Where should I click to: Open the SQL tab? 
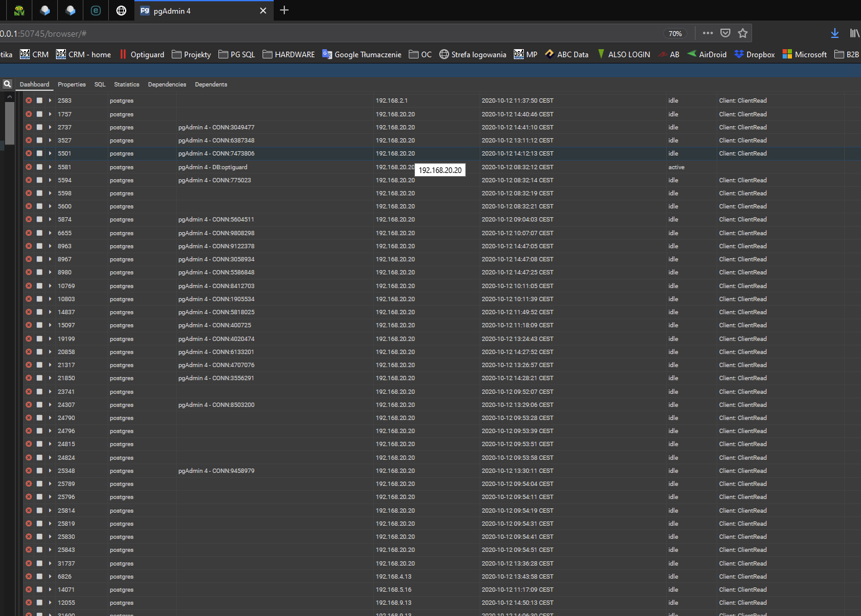[100, 84]
